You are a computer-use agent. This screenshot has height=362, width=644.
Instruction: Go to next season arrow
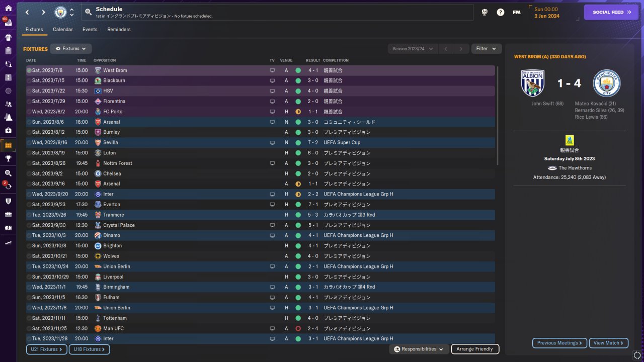[x=461, y=49]
